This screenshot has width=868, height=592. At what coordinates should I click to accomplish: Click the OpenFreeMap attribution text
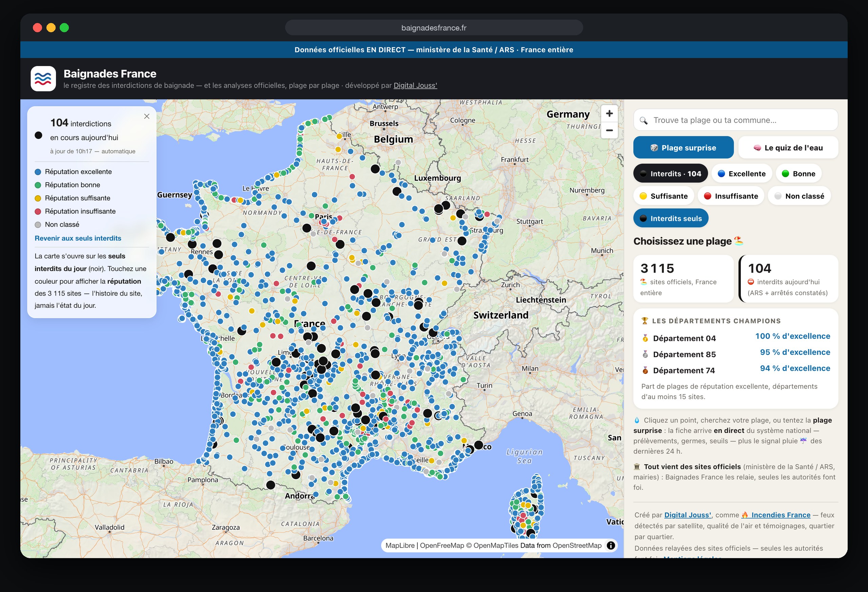[442, 545]
